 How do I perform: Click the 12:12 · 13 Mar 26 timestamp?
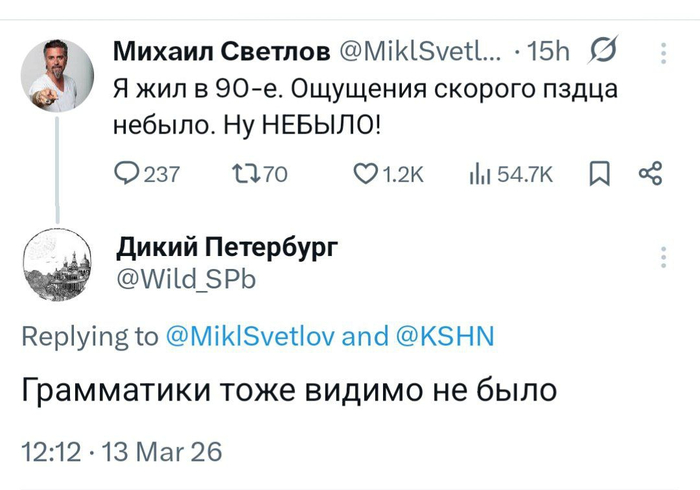point(122,453)
